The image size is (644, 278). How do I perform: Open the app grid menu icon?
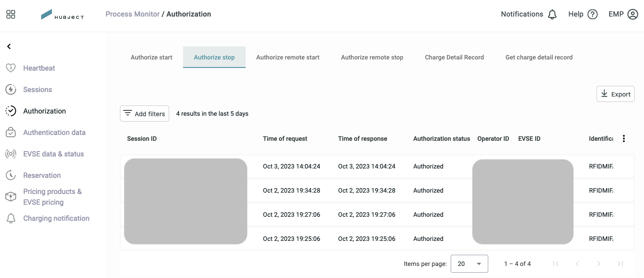[x=11, y=14]
